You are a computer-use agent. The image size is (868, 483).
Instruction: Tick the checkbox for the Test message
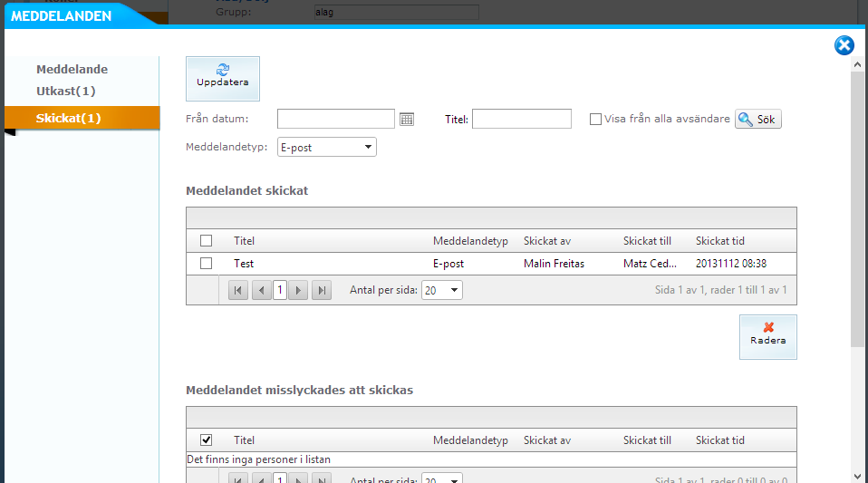click(206, 263)
